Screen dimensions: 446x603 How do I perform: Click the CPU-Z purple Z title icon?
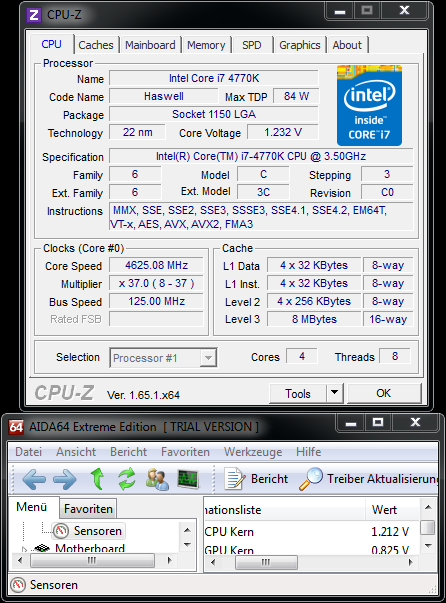34,15
